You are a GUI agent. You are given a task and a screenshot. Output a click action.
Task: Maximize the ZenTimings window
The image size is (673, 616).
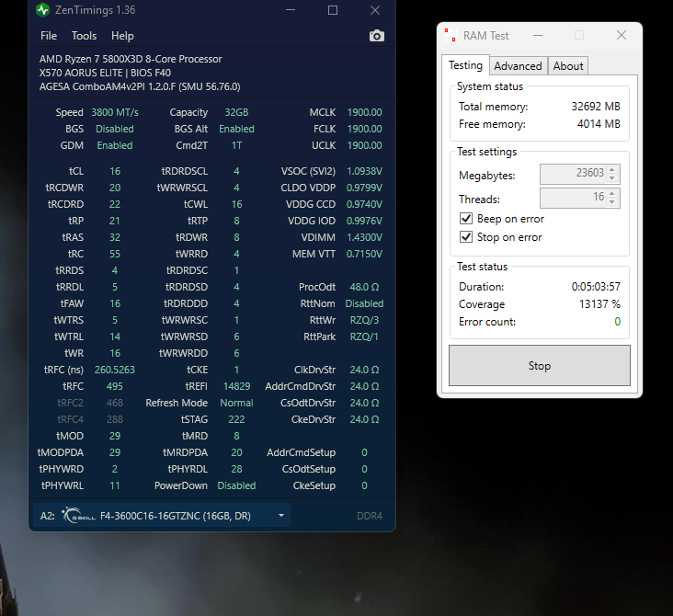pyautogui.click(x=333, y=10)
